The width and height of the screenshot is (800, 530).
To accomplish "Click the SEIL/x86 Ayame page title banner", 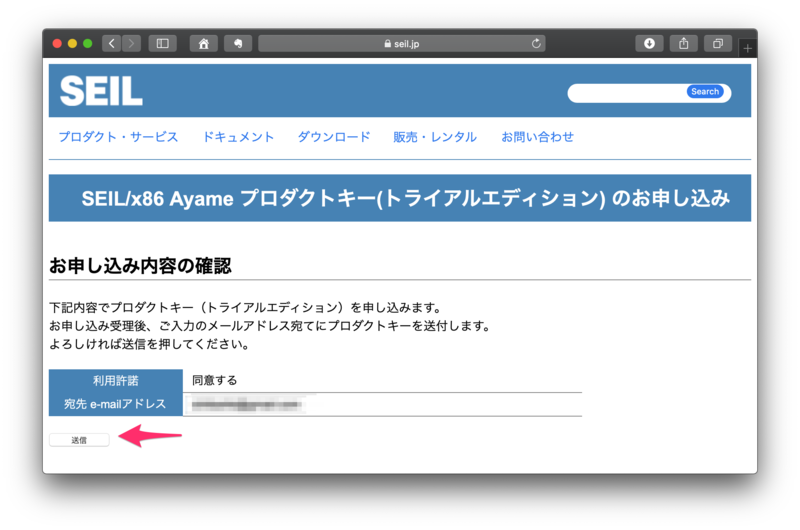I will point(400,198).
